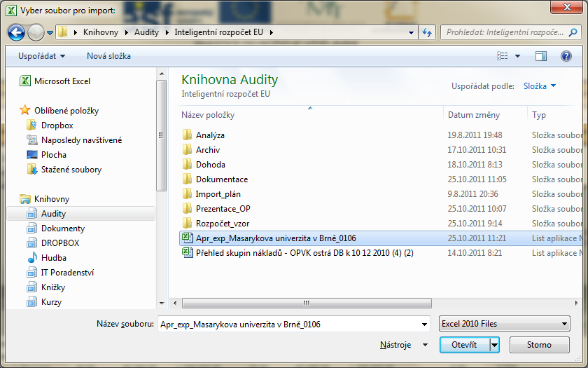Click the Archiv folder icon
This screenshot has height=368, width=588.
click(x=187, y=150)
